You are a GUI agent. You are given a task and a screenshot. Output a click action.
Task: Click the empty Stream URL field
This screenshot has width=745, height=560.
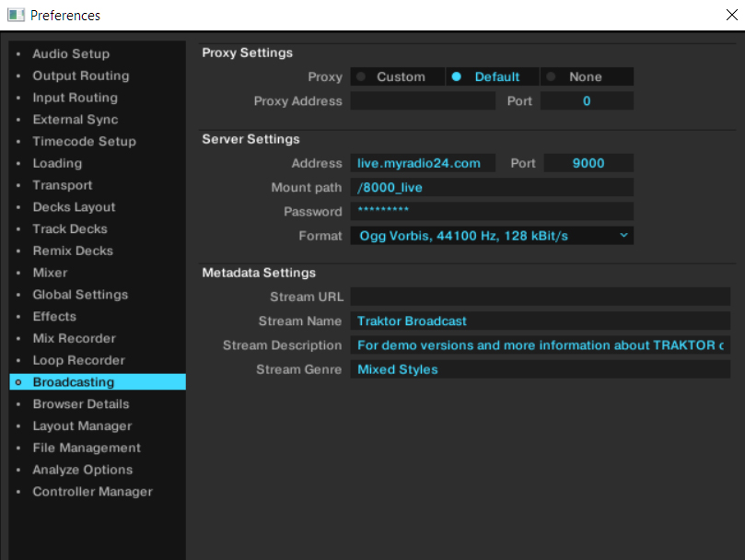point(540,297)
